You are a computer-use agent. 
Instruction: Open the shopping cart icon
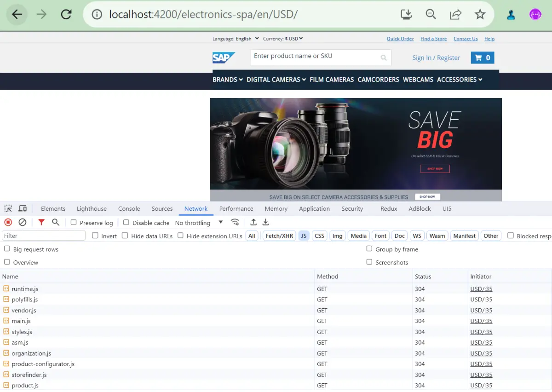pos(483,58)
